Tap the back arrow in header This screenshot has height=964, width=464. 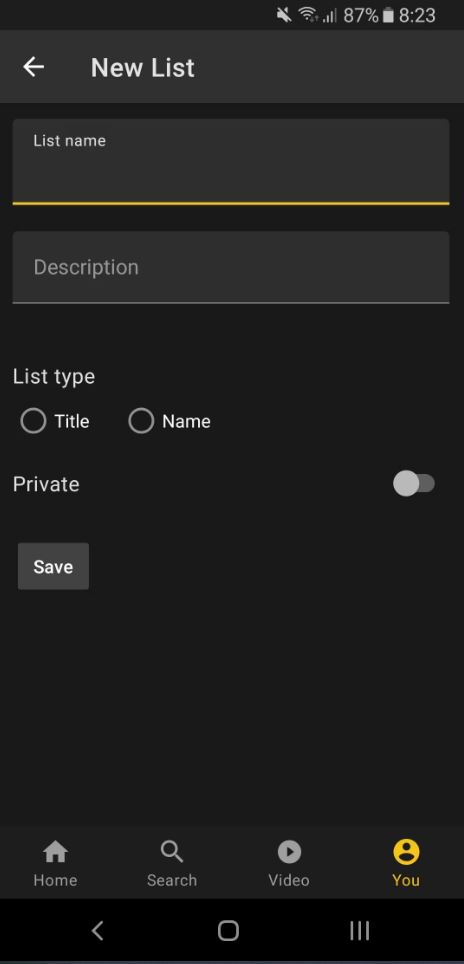pos(33,66)
